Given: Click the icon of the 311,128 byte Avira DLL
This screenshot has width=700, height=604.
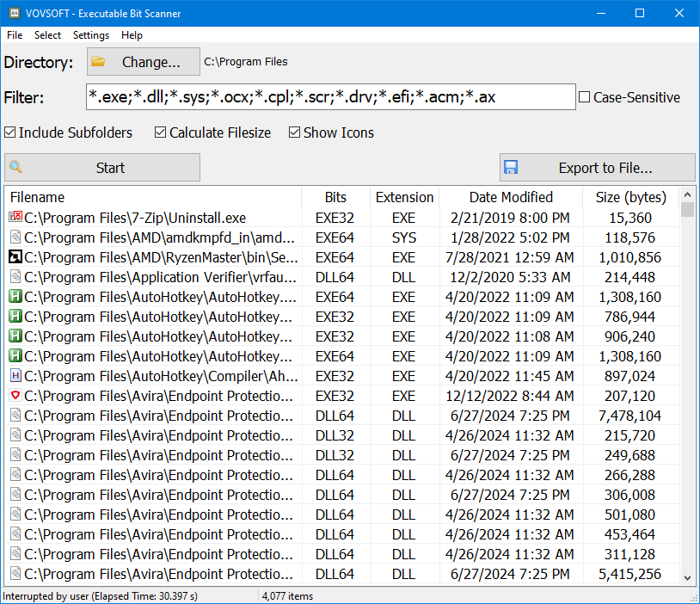Looking at the screenshot, I should tap(15, 553).
